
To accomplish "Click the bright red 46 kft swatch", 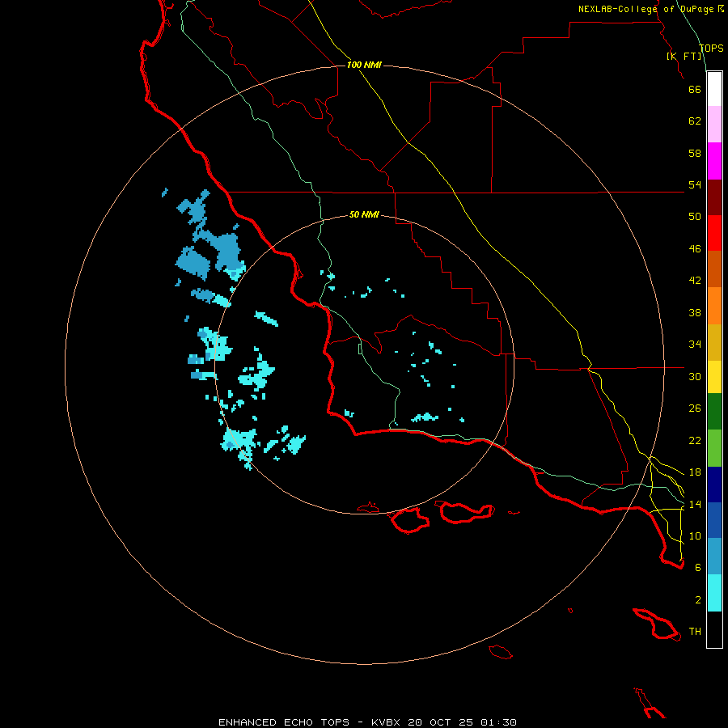I will [714, 233].
